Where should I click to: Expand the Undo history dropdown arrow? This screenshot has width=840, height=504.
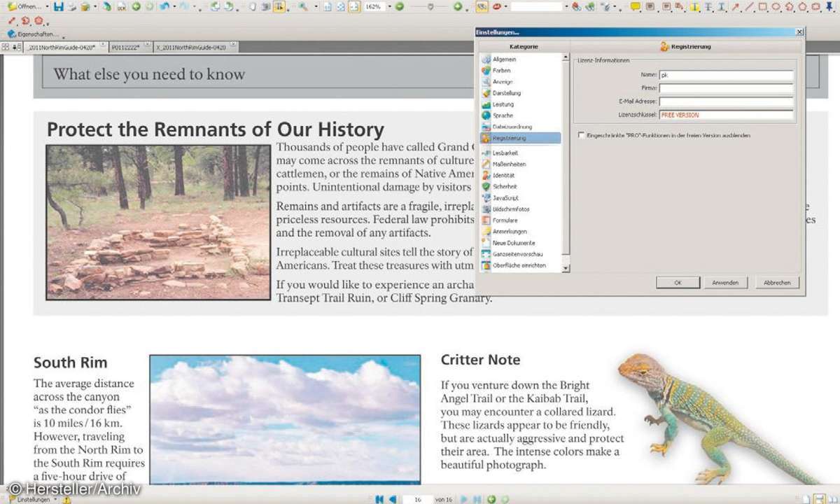(x=174, y=6)
